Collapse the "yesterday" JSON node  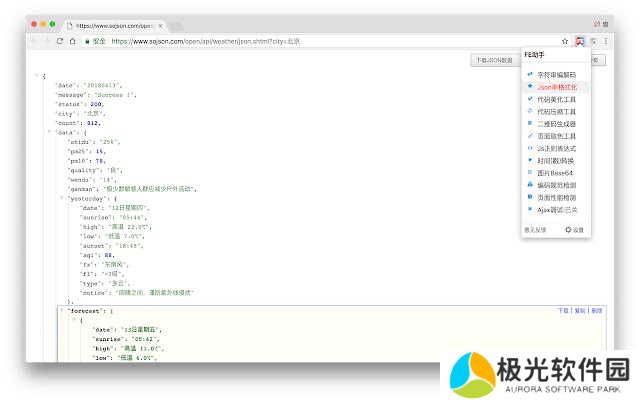pyautogui.click(x=61, y=198)
